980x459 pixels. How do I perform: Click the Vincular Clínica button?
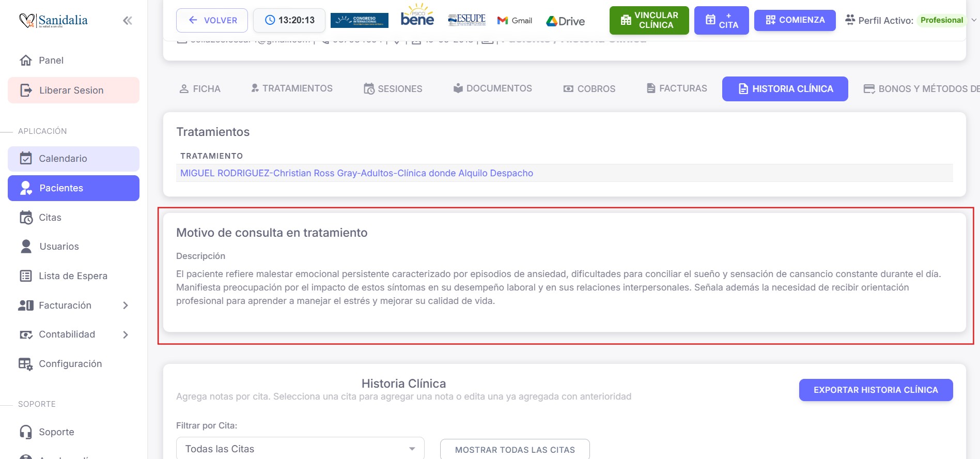[x=649, y=20]
